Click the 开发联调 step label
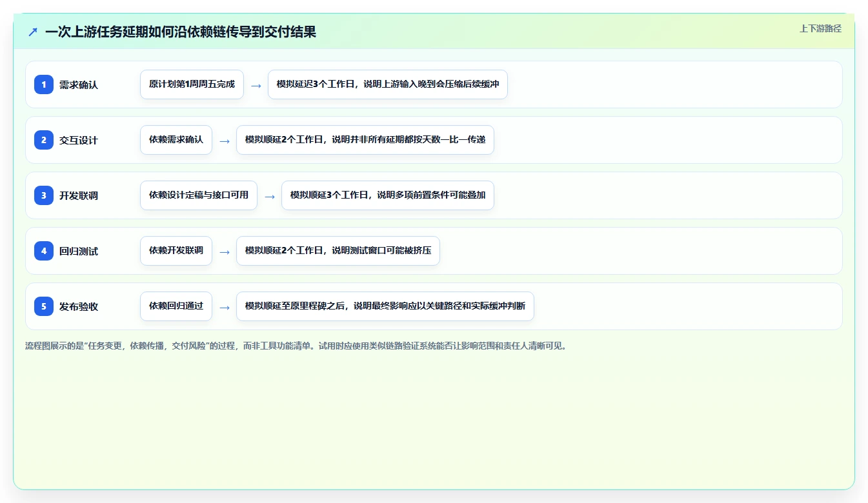The height and width of the screenshot is (503, 868). [x=79, y=195]
